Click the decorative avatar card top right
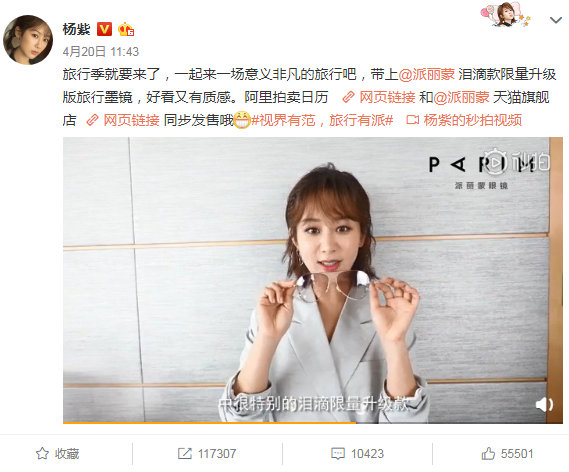 click(506, 15)
